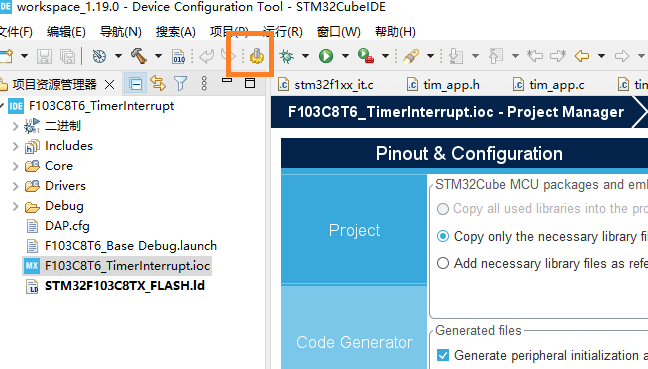
Task: Collapse all in Project Explorer
Action: [x=136, y=84]
